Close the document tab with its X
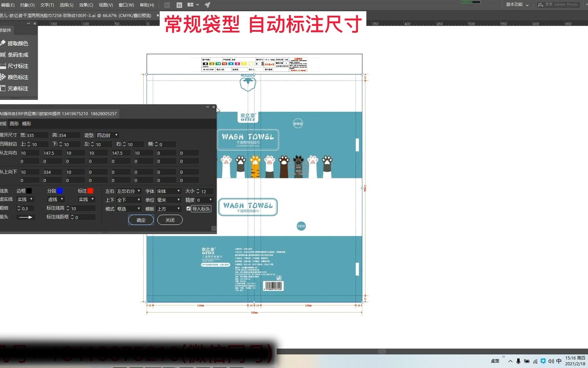The image size is (588, 368). click(x=158, y=15)
